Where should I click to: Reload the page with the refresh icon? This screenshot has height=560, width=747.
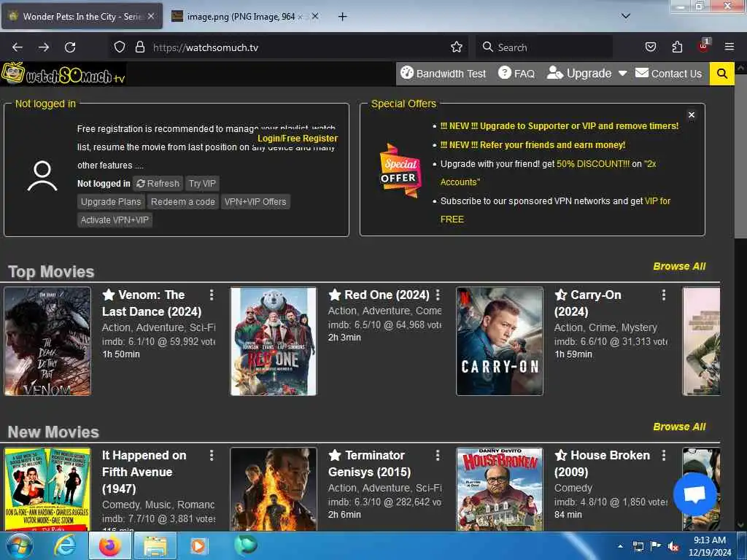70,47
